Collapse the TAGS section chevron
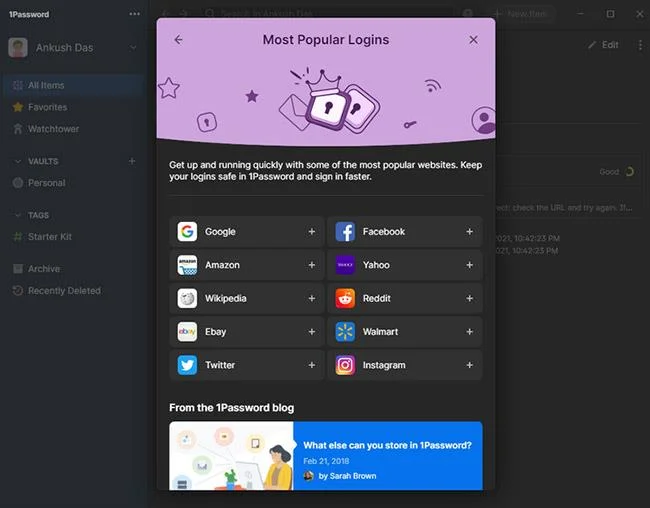This screenshot has width=650, height=508. click(x=18, y=215)
